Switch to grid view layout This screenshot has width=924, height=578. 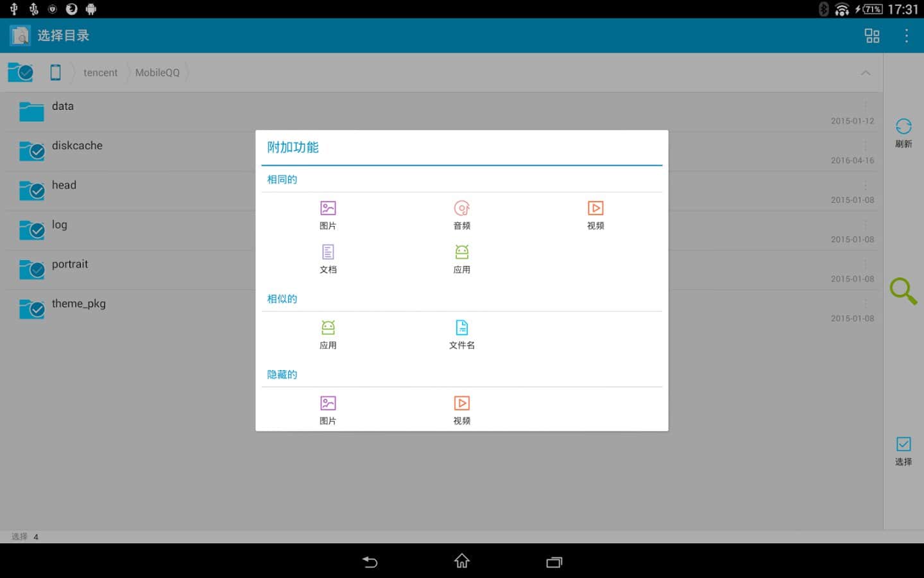point(872,36)
